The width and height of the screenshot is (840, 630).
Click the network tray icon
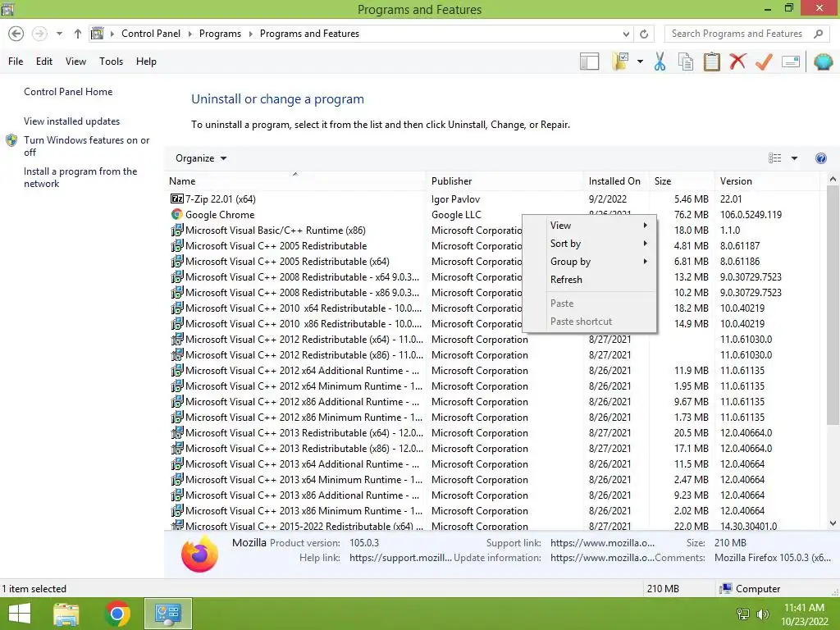click(x=743, y=614)
